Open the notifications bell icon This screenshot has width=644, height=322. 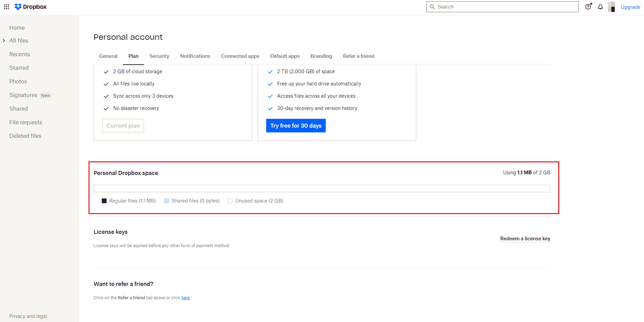[x=600, y=7]
